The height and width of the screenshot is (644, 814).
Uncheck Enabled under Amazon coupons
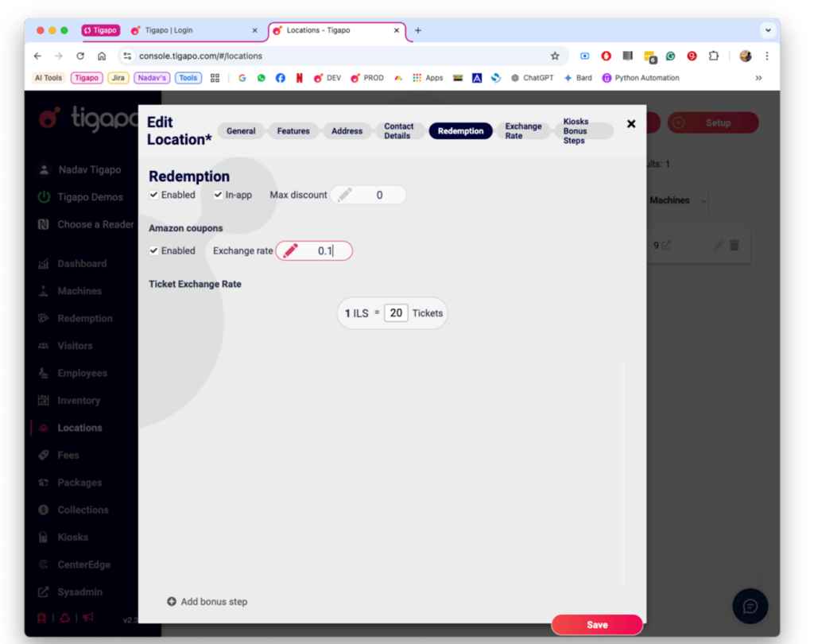[x=153, y=250]
